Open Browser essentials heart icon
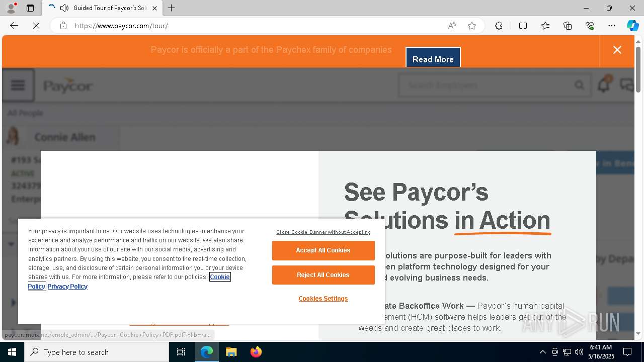Screen dimensions: 644x362 click(x=590, y=26)
